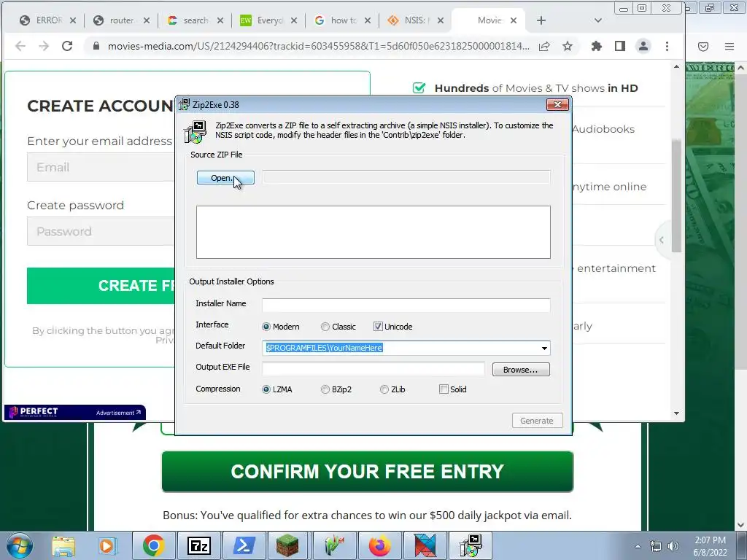This screenshot has height=560, width=747.
Task: Open the Chrome profile avatar
Action: (643, 46)
